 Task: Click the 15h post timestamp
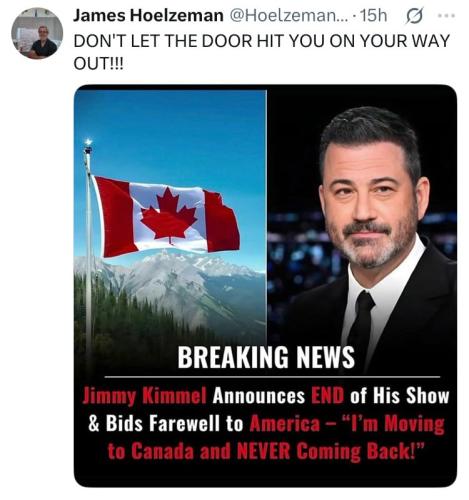click(374, 16)
